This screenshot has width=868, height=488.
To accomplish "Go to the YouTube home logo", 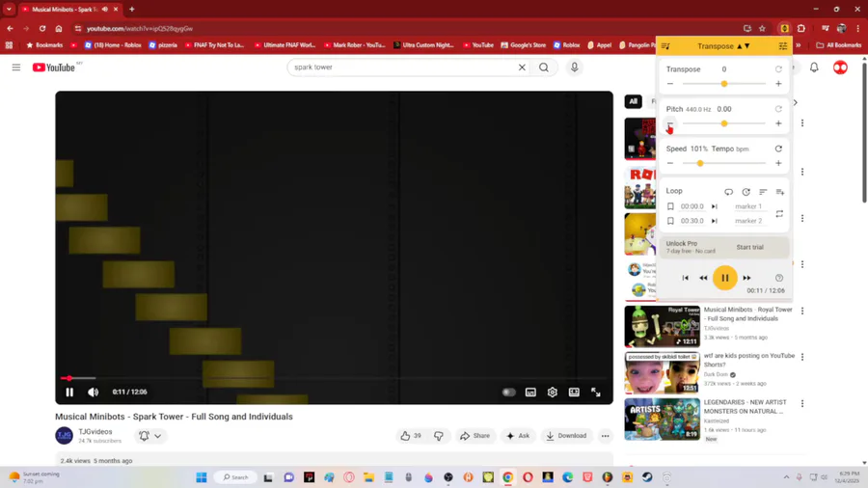I will [54, 67].
